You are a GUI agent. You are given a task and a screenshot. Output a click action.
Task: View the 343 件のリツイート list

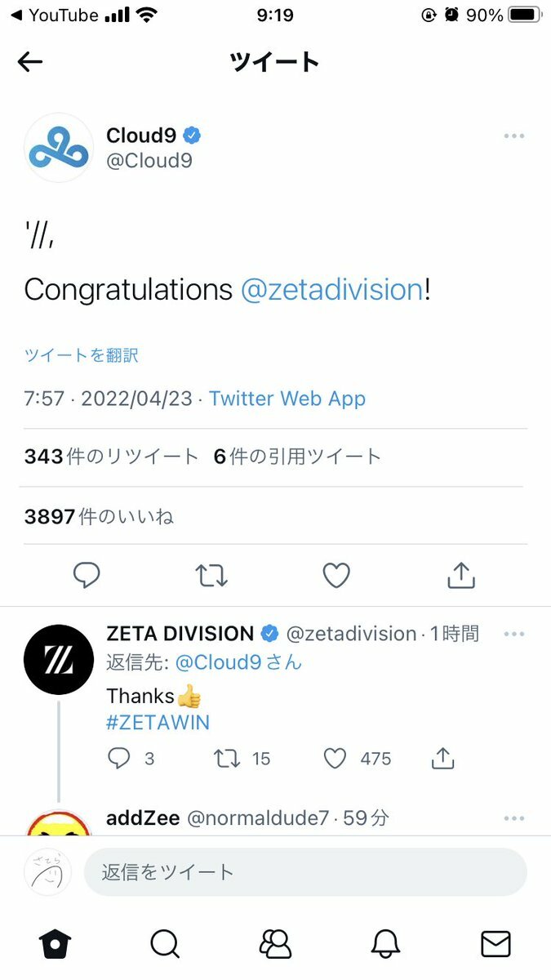[111, 457]
